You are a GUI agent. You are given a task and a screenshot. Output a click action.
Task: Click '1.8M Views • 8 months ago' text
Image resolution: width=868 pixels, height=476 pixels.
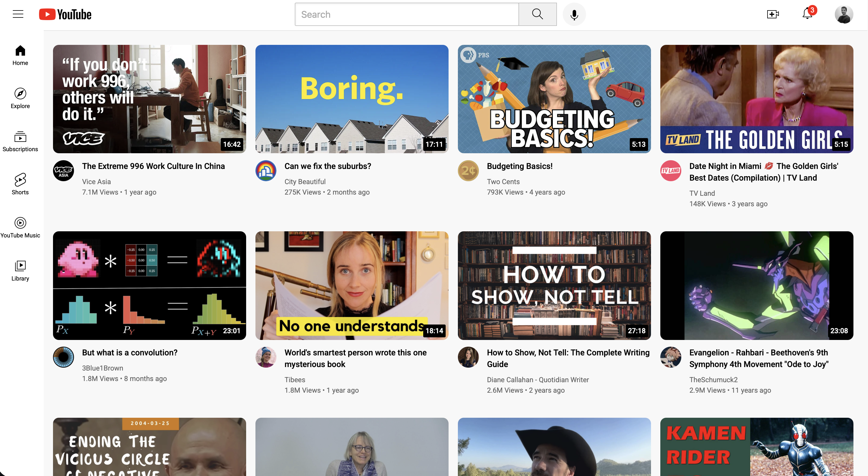[124, 379]
